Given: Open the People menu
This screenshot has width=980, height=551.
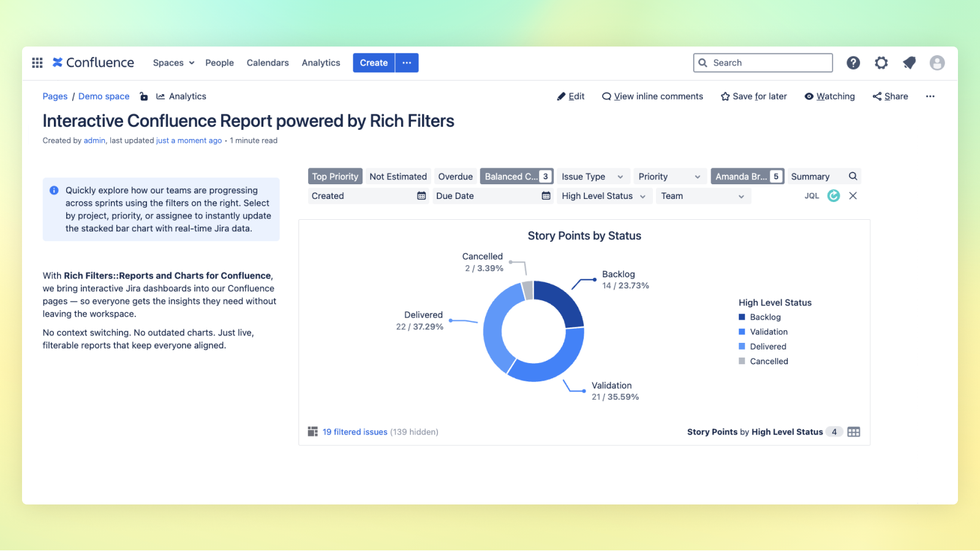Looking at the screenshot, I should (219, 62).
